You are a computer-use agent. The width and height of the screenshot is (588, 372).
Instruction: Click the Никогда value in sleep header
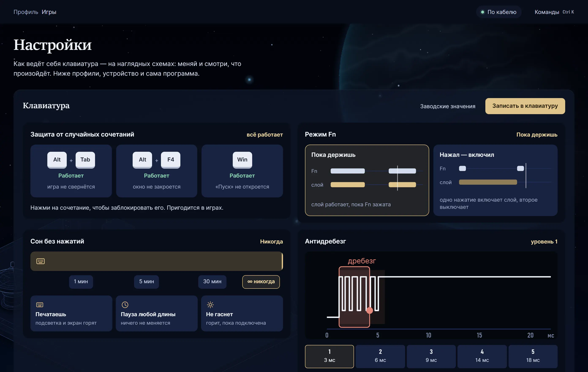tap(271, 241)
